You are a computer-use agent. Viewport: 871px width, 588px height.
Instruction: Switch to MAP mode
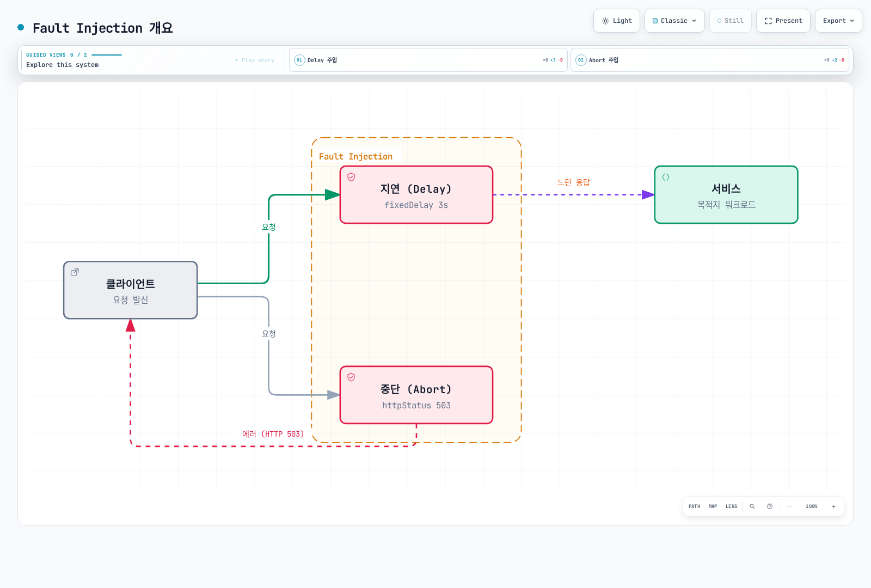point(713,506)
